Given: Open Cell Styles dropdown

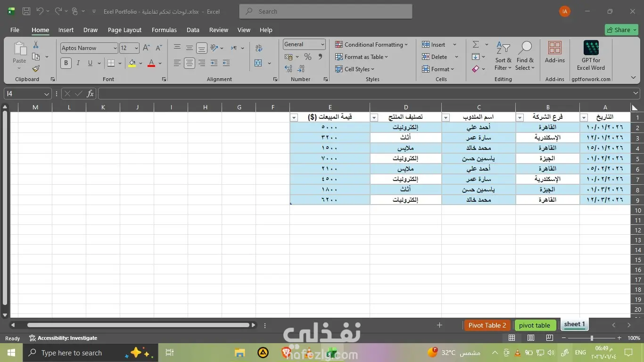Looking at the screenshot, I should (x=355, y=69).
